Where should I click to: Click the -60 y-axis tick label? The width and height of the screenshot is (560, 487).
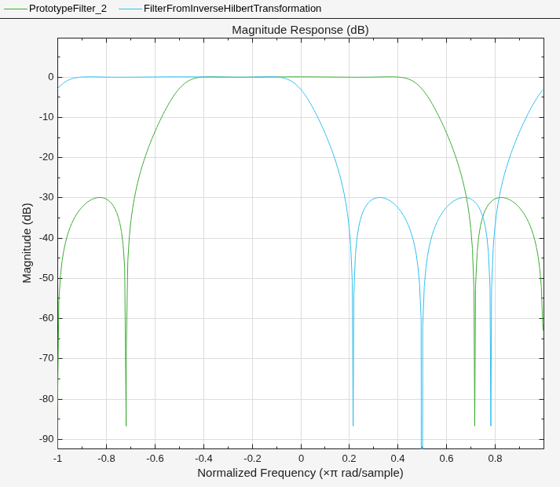[46, 318]
